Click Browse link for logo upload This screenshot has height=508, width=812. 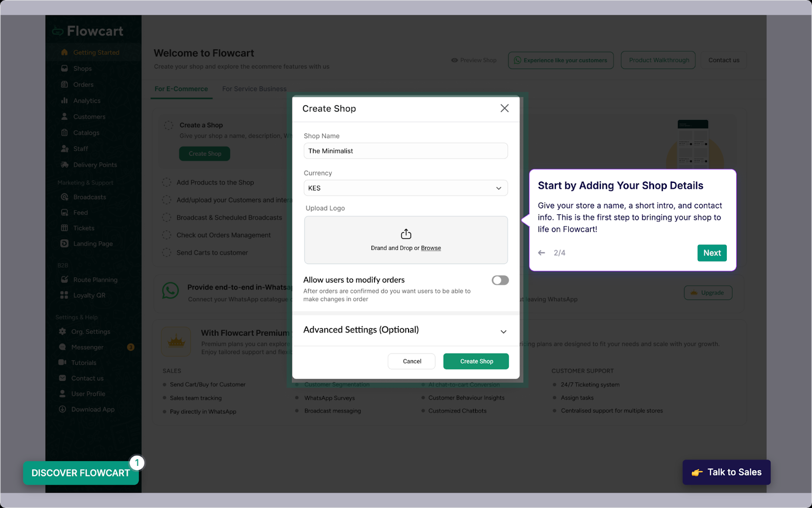pyautogui.click(x=431, y=248)
